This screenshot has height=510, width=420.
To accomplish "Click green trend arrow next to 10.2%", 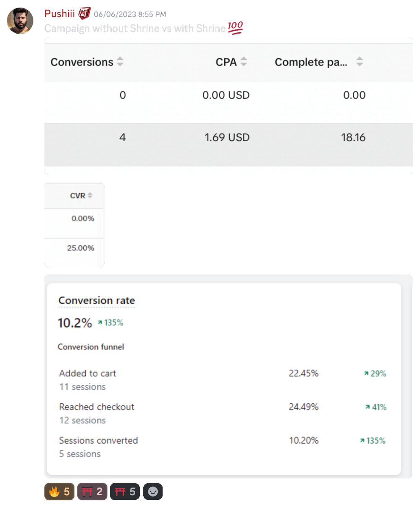I will 100,323.
